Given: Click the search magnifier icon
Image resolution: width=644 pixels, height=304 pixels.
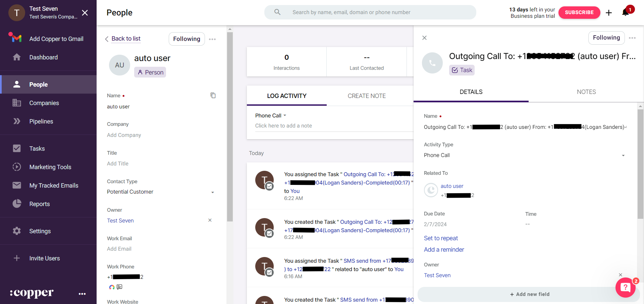Looking at the screenshot, I should coord(277,12).
